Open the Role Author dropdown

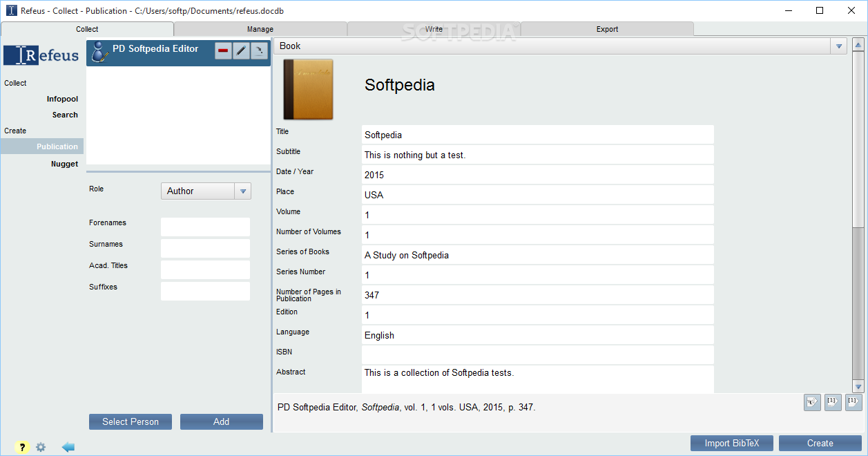[x=206, y=191]
